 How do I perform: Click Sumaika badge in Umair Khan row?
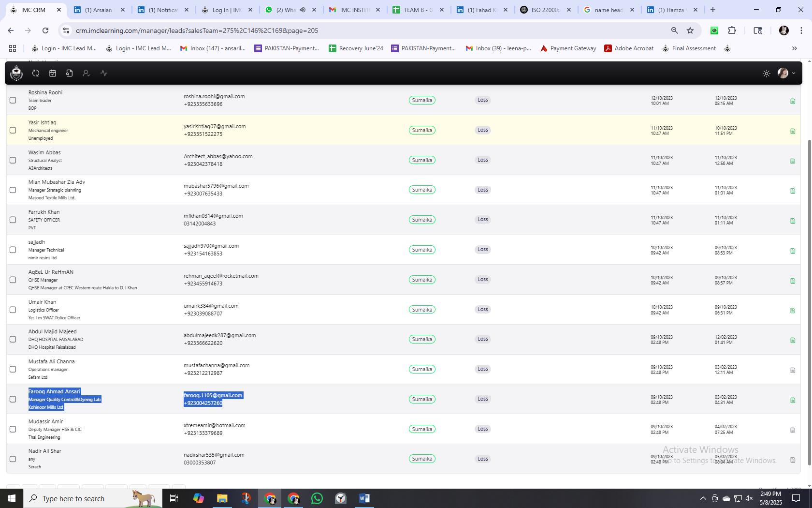click(422, 310)
